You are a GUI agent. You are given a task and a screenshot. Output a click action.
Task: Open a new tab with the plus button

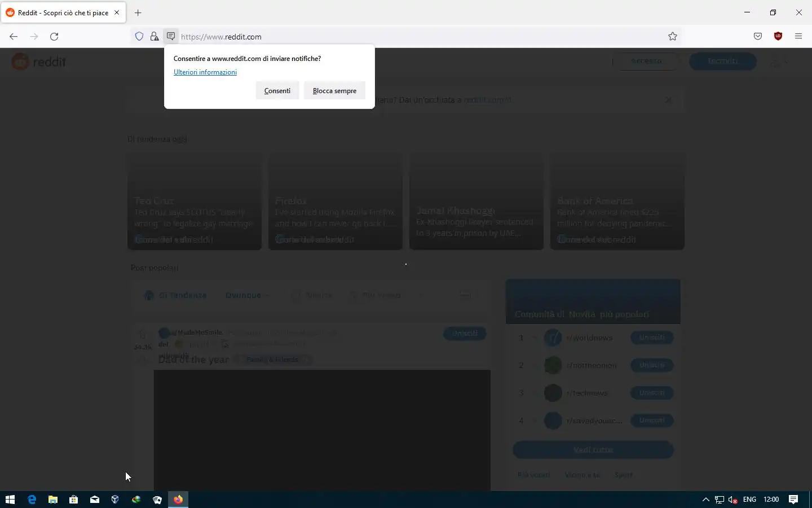pos(138,12)
